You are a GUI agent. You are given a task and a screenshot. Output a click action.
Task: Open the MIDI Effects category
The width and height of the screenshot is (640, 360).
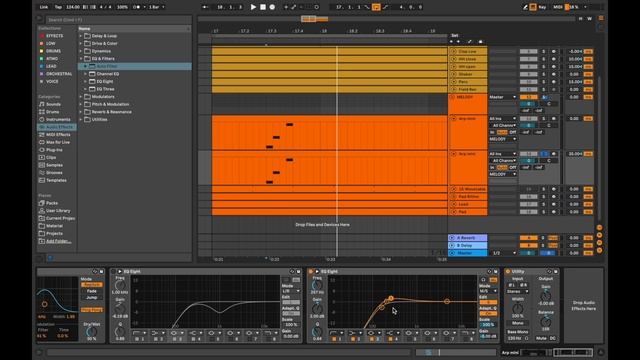(58, 135)
